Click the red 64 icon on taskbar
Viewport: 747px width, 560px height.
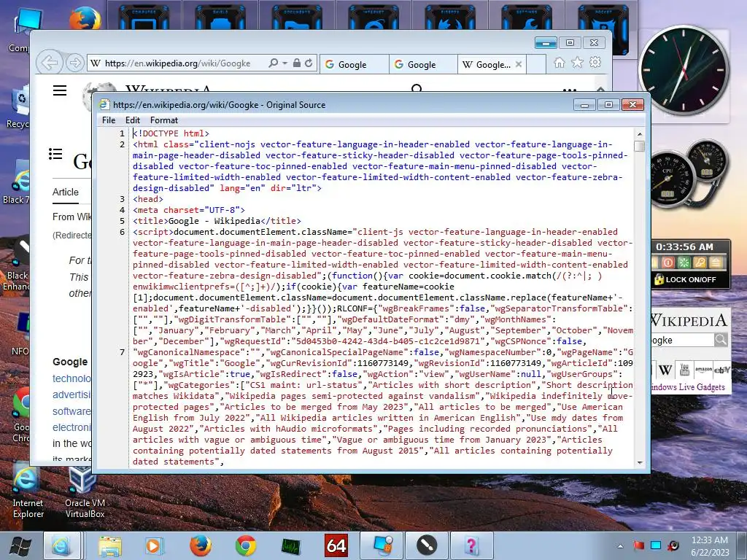point(336,545)
